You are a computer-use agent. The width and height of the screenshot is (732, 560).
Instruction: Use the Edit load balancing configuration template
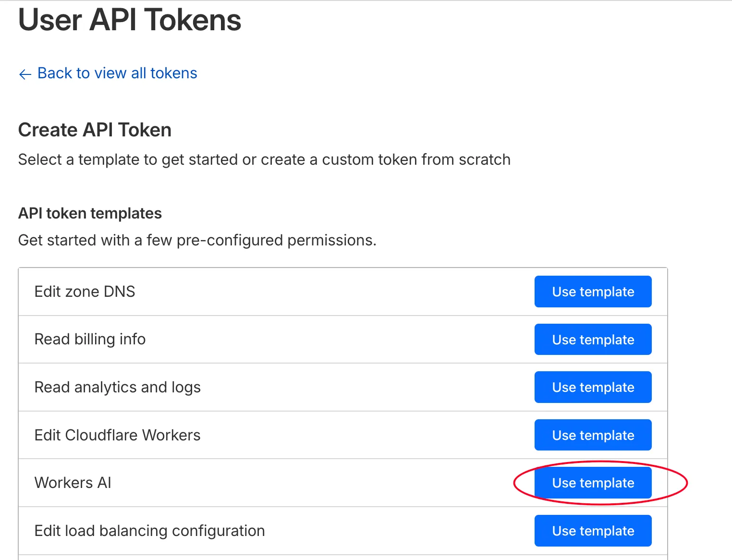coord(593,531)
